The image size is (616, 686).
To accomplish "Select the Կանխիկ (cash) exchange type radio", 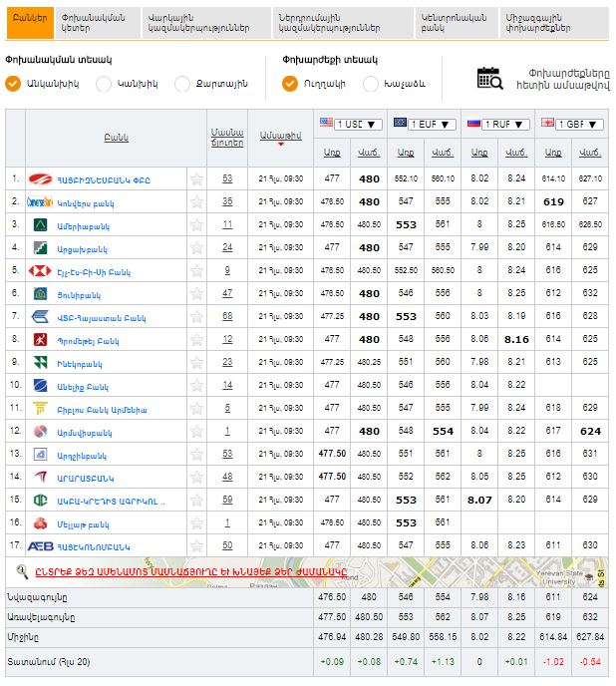I will point(104,84).
